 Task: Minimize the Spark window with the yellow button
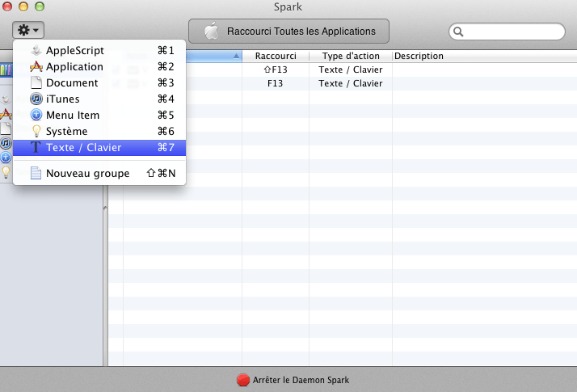point(23,6)
